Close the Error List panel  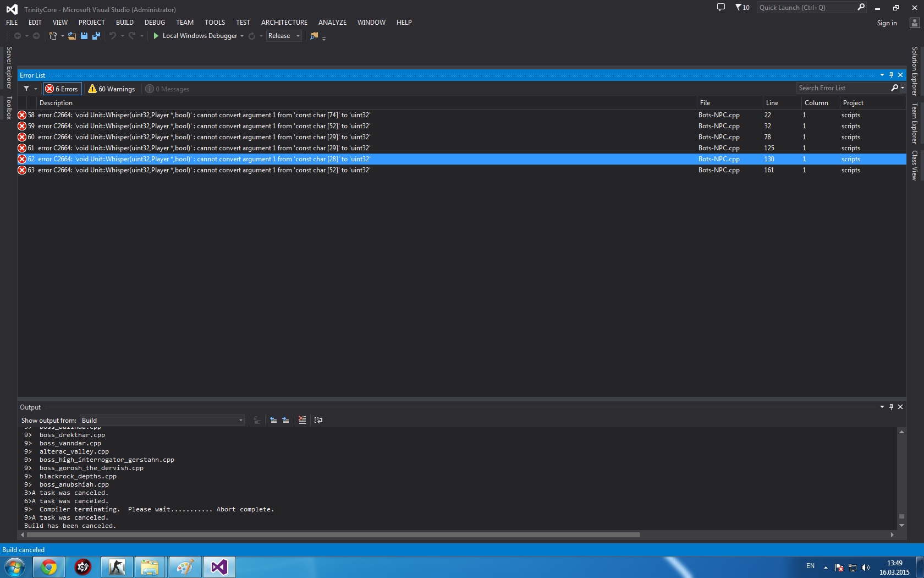(900, 75)
